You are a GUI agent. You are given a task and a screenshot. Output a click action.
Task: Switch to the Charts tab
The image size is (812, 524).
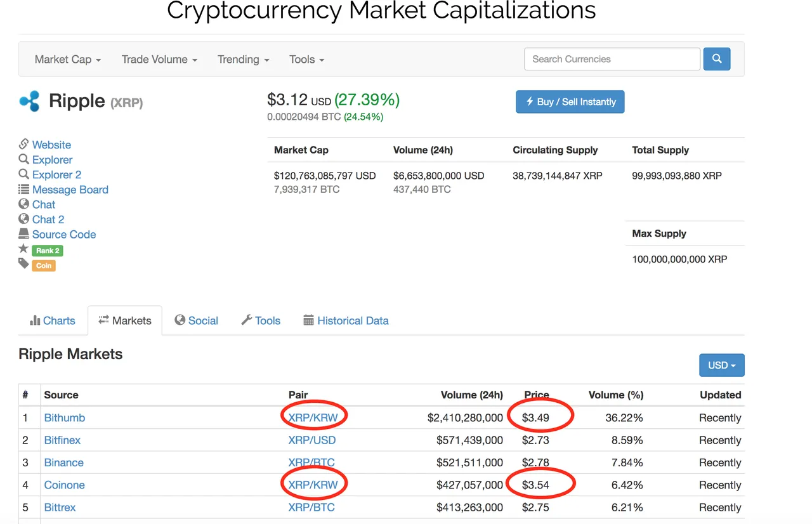pyautogui.click(x=53, y=320)
